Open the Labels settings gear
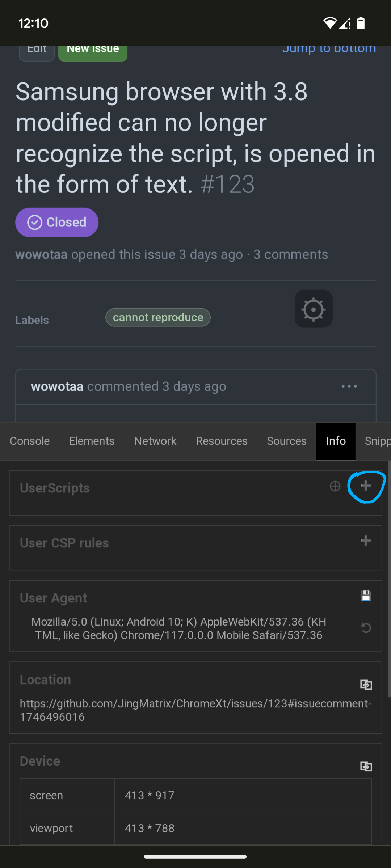This screenshot has width=391, height=868. [313, 309]
